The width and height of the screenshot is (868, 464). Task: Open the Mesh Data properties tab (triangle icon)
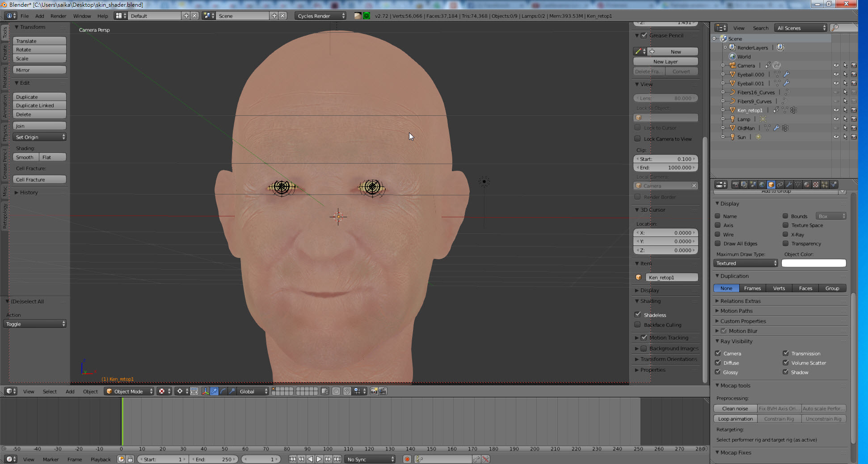pos(798,185)
